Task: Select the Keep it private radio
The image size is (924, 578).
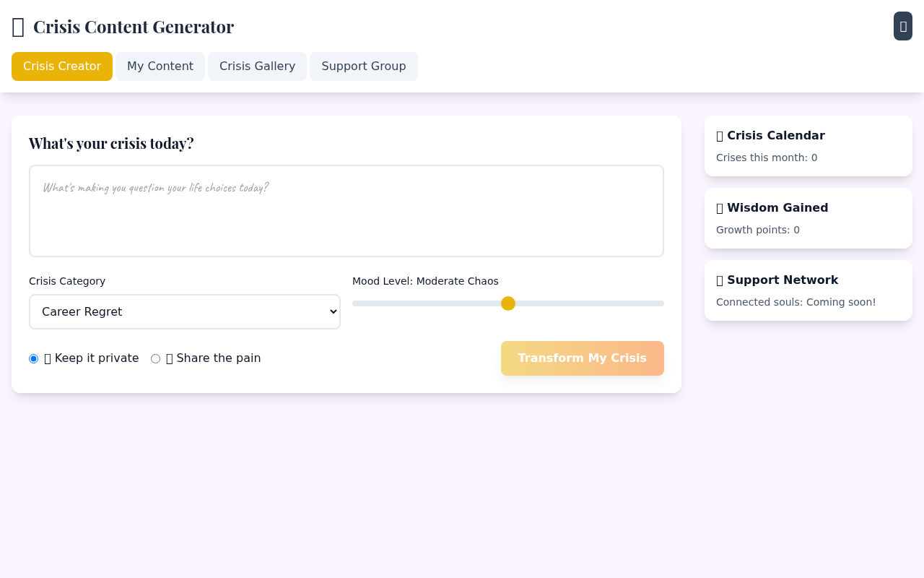Action: [x=34, y=358]
